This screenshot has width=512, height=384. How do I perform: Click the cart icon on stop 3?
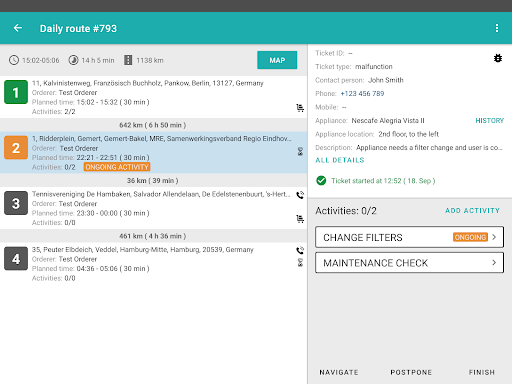300,219
